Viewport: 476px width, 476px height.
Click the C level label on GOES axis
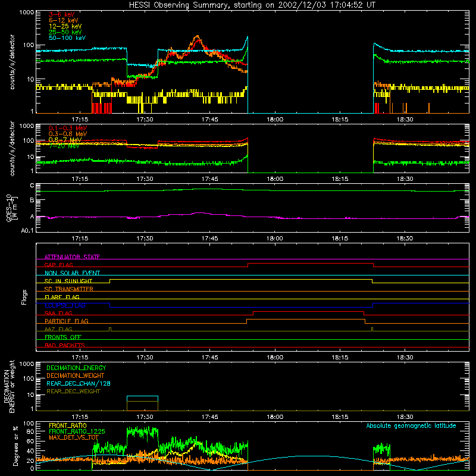tap(32, 186)
